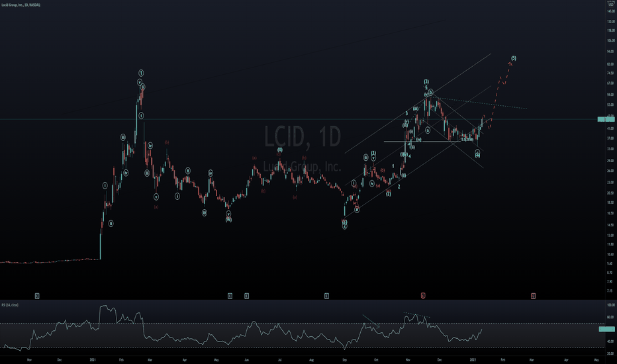Select the (5) wave target label

tap(514, 58)
